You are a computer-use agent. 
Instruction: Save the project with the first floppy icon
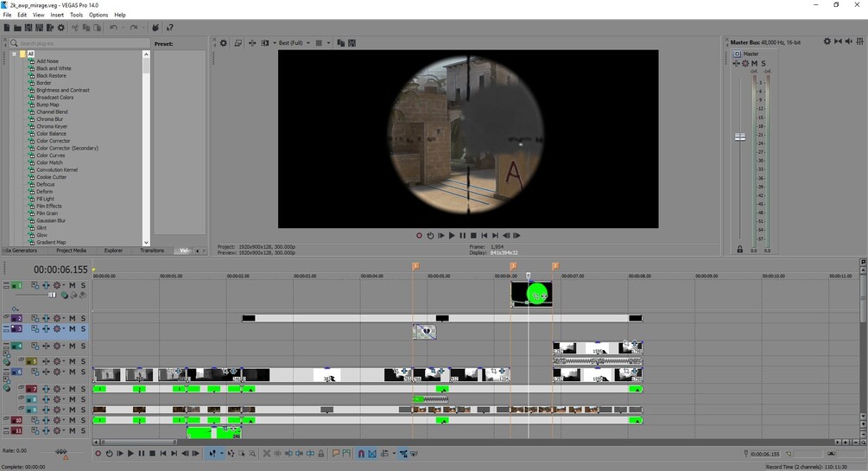pyautogui.click(x=29, y=28)
